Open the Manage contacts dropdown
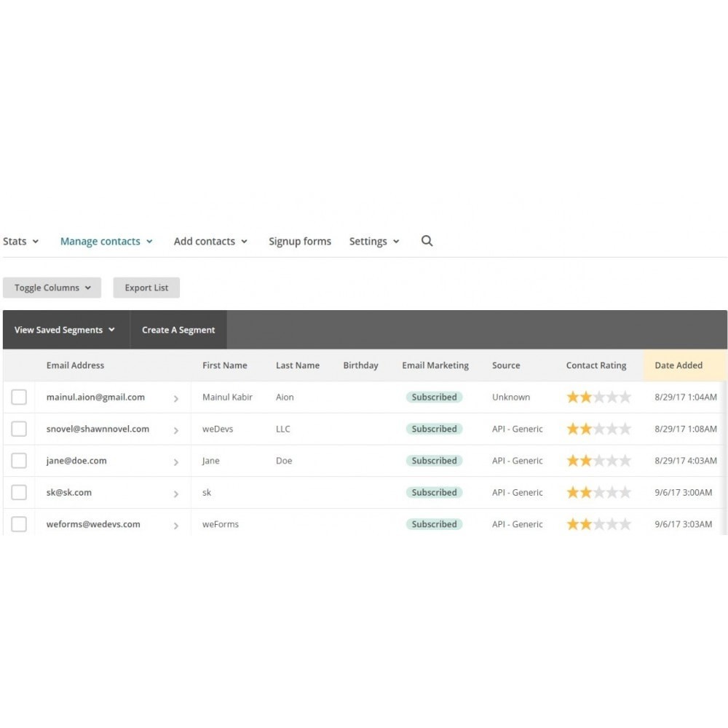This screenshot has width=728, height=728. click(x=106, y=242)
